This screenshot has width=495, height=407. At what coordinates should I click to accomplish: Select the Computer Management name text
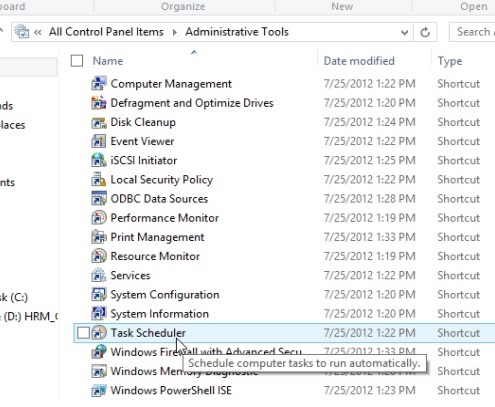click(x=171, y=84)
